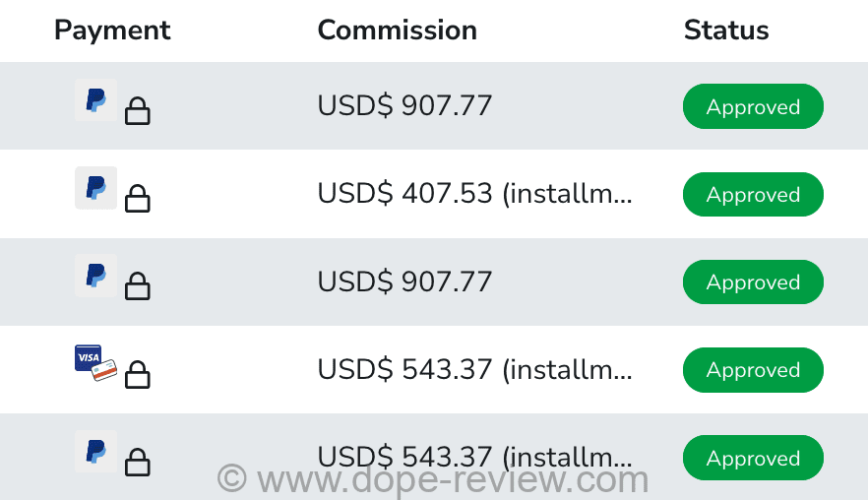The height and width of the screenshot is (500, 868).
Task: Click the PayPal icon in first row
Action: [95, 100]
